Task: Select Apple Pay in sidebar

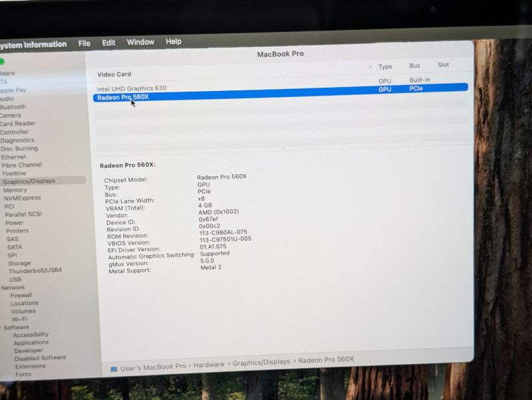Action: [13, 90]
